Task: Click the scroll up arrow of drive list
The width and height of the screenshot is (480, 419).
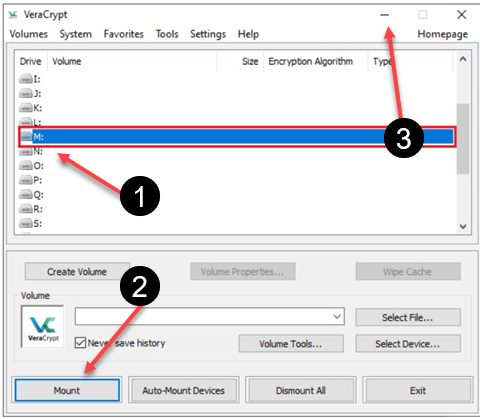Action: pyautogui.click(x=463, y=59)
